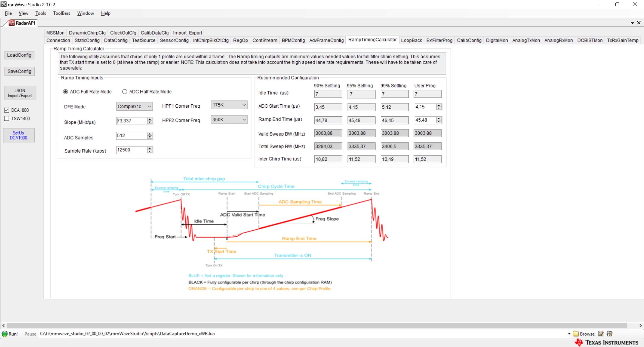Click the Pause button
The width and height of the screenshot is (644, 347).
[30, 334]
